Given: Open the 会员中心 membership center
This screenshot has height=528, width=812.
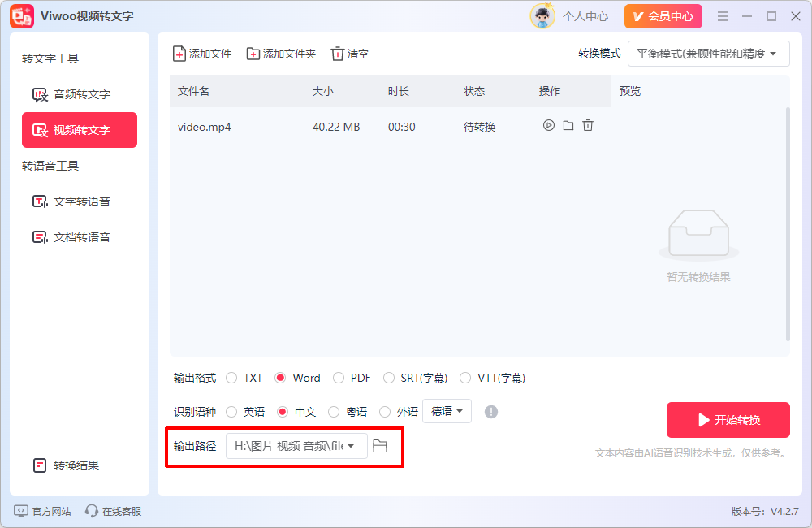Looking at the screenshot, I should (x=663, y=16).
